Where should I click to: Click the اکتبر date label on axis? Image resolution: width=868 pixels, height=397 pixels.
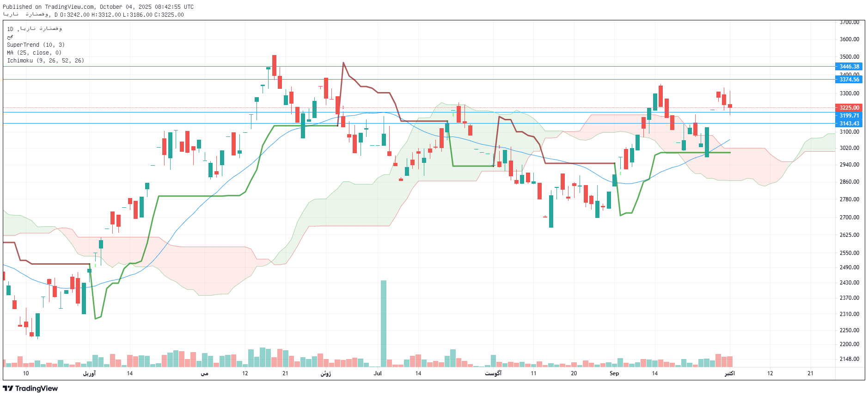point(729,373)
